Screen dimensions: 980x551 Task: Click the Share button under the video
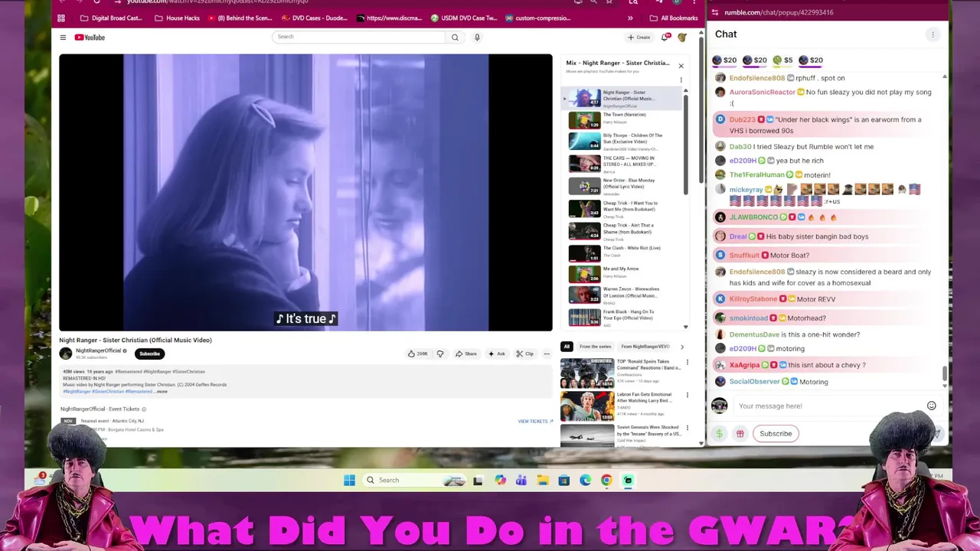[x=465, y=354]
